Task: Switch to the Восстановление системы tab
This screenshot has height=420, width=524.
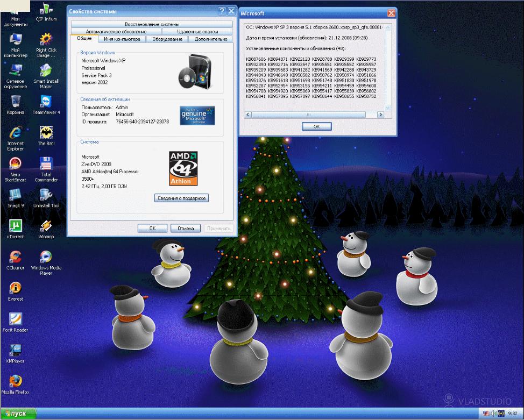Action: point(152,24)
